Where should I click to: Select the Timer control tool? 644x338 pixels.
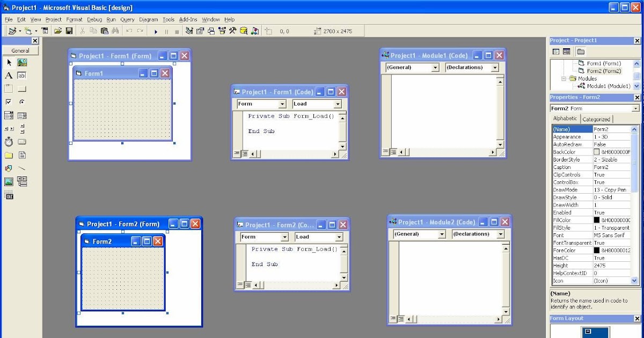click(9, 142)
